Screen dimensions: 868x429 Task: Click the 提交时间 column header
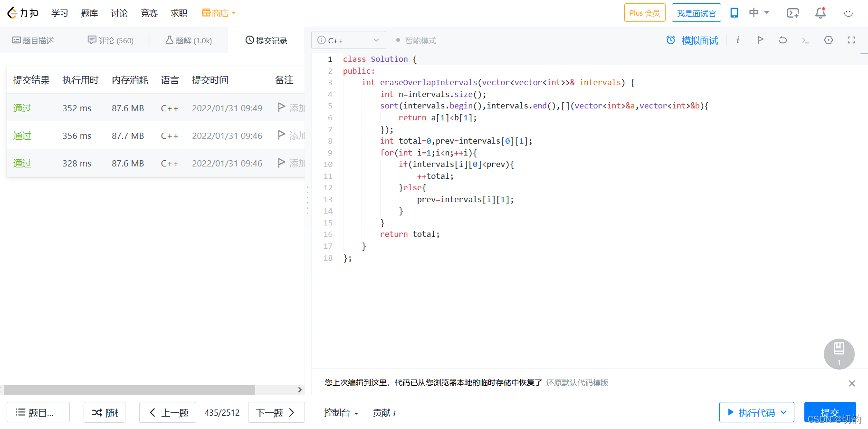[210, 80]
